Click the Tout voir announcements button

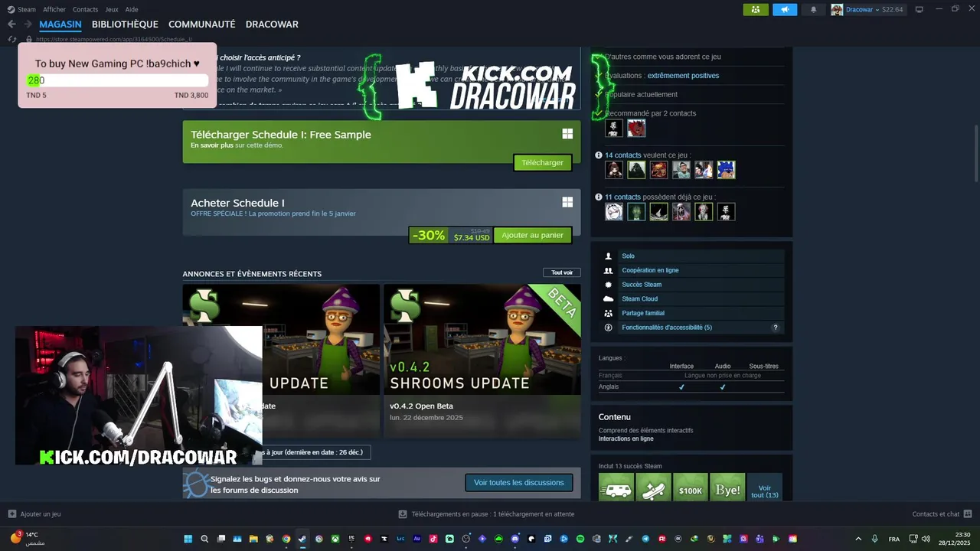[562, 272]
